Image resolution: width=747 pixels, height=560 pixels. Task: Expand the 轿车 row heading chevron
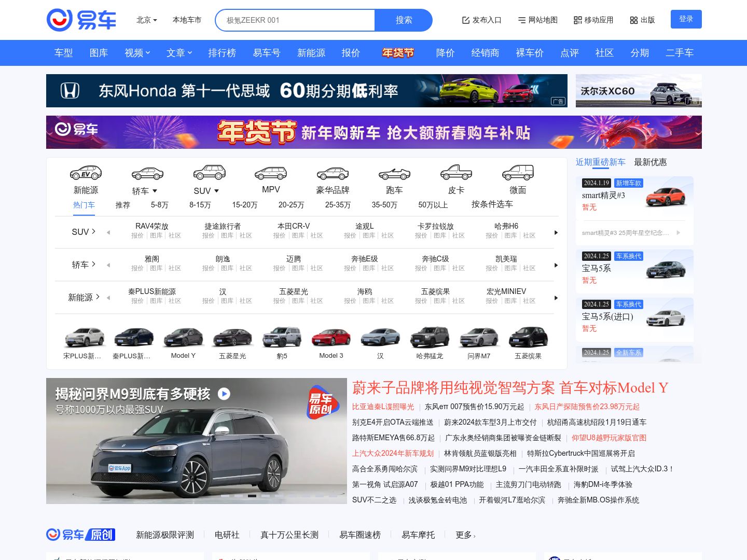click(94, 264)
